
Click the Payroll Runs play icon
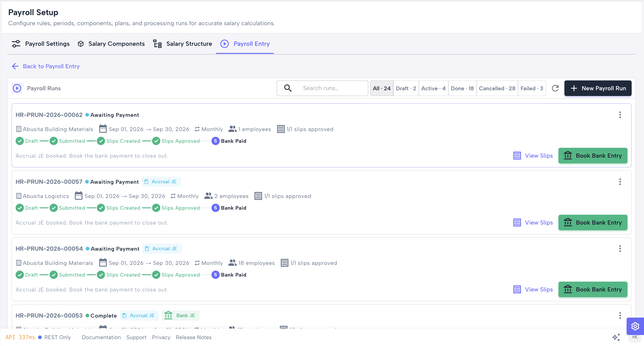pos(17,88)
